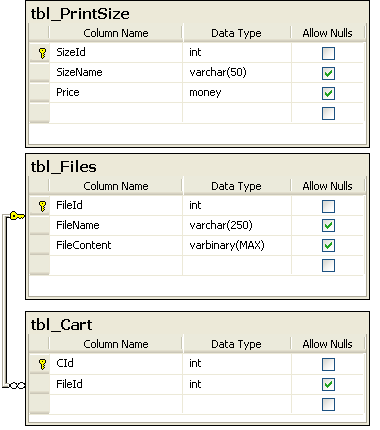Select the FileName column name cell
Screen dimensions: 380x430
116,225
